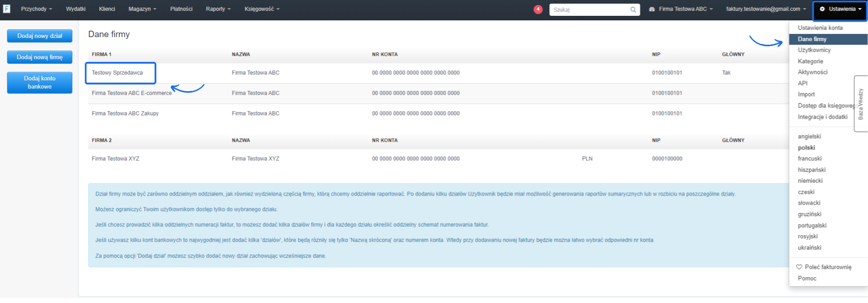Open the Baza Wiedzy side tab
The width and height of the screenshot is (868, 303).
[x=860, y=104]
